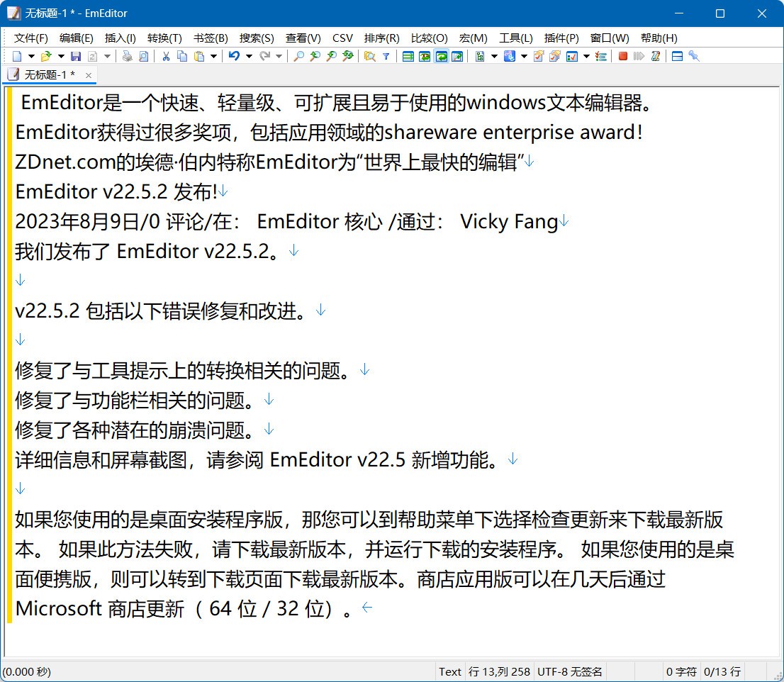Screen dimensions: 784x682
Task: Cut selection with the scissors icon
Action: (166, 56)
